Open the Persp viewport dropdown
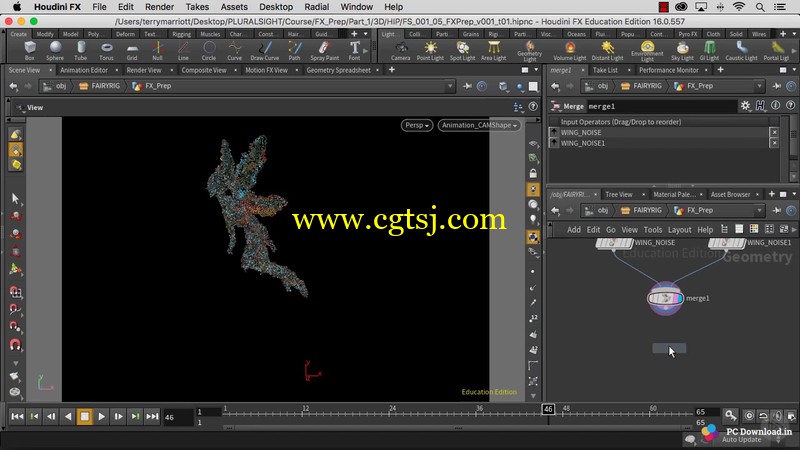 [417, 125]
